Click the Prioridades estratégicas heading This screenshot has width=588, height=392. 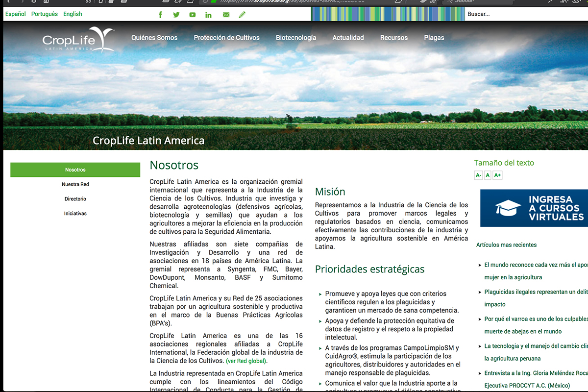(370, 269)
